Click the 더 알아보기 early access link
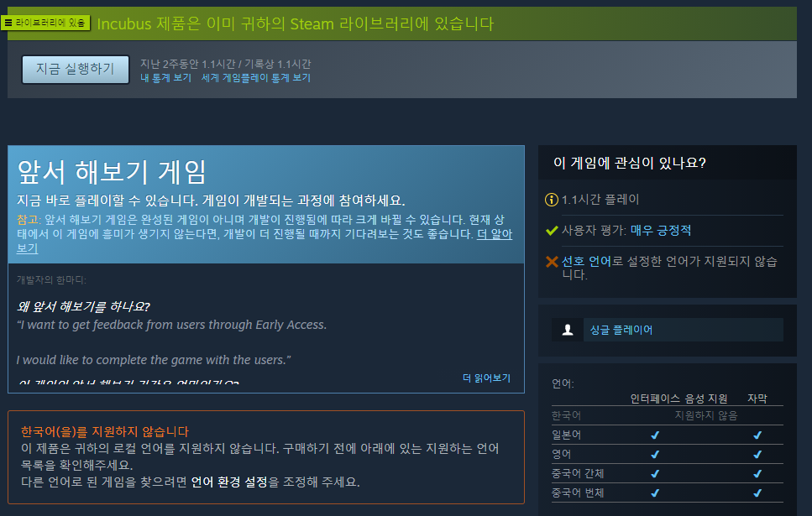812x516 pixels. (495, 234)
